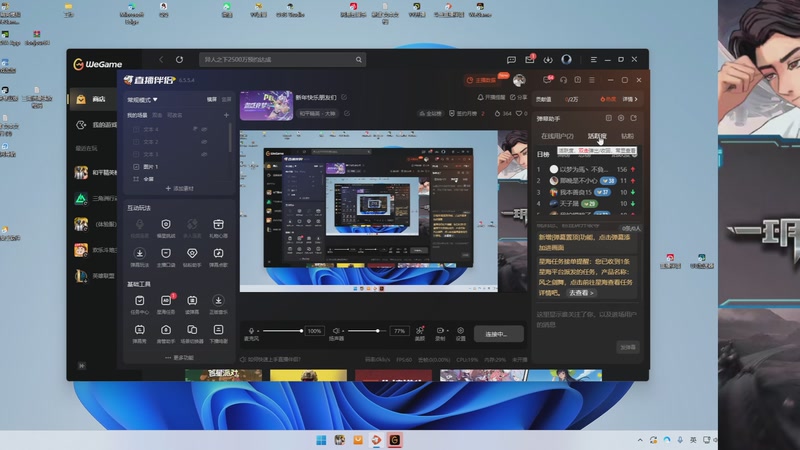Switch to 横屏 landscape orientation

point(212,99)
